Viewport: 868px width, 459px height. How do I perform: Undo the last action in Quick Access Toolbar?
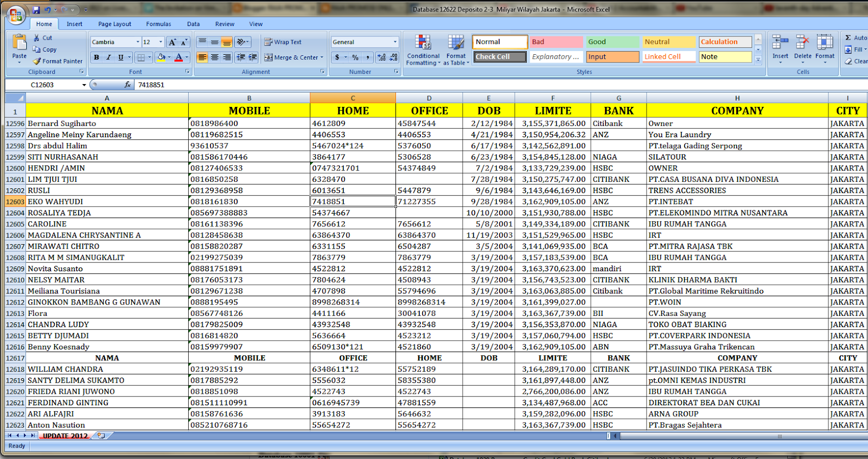pos(48,10)
